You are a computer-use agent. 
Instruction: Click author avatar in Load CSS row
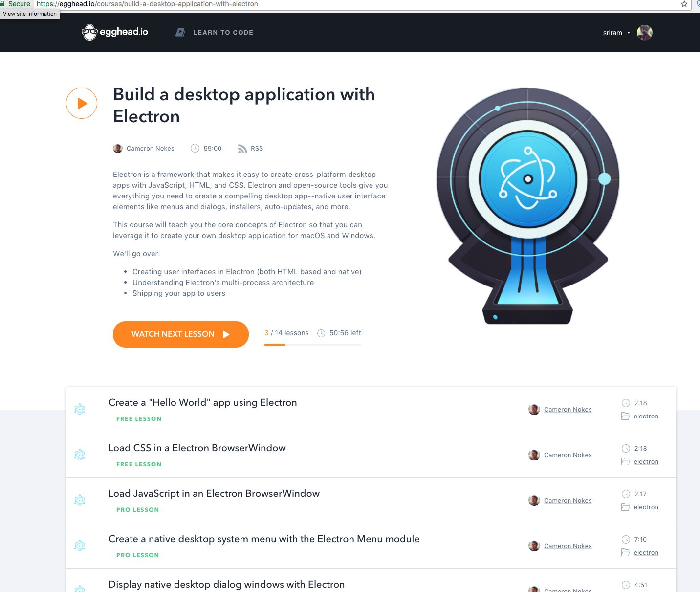point(534,455)
